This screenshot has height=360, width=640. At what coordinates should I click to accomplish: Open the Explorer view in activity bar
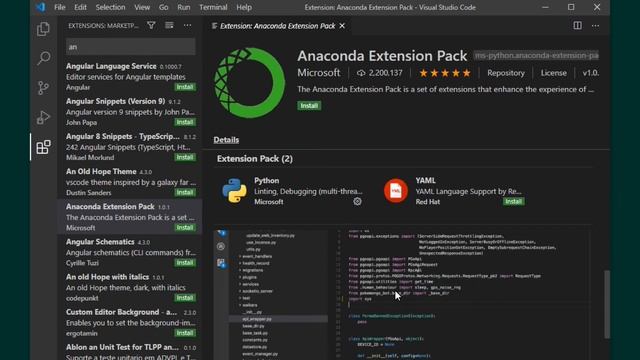(x=43, y=29)
